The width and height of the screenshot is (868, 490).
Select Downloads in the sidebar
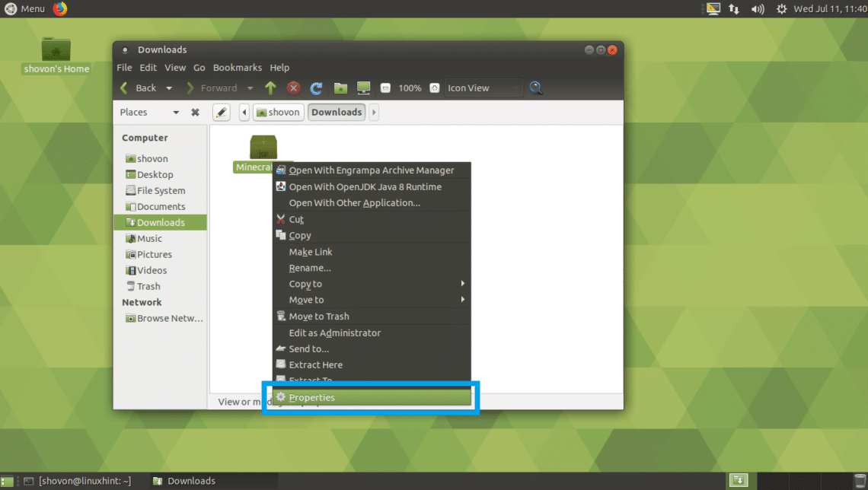coord(161,222)
